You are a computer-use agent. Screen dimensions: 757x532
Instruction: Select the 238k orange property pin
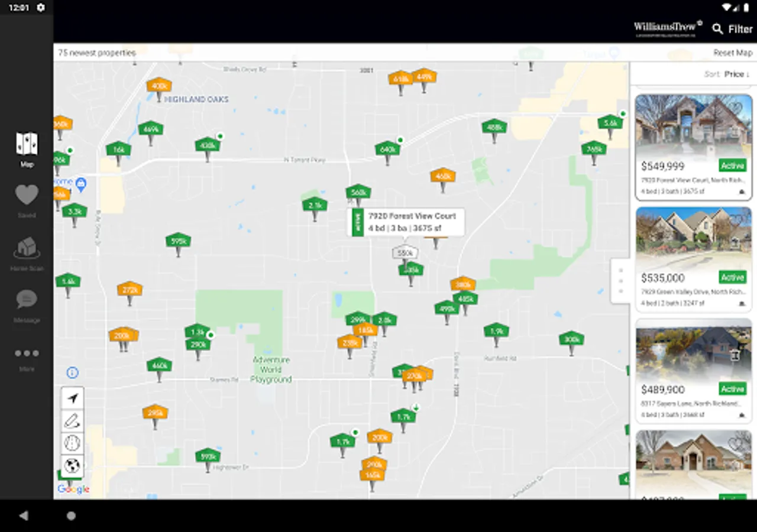pos(350,342)
